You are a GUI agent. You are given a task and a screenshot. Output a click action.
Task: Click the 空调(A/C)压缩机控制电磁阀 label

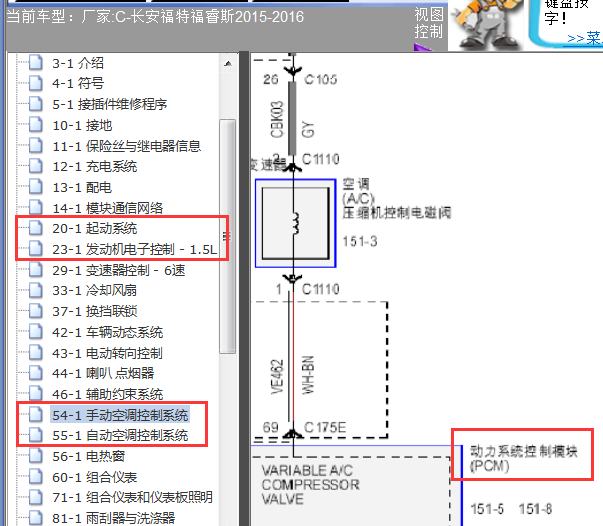tap(396, 198)
